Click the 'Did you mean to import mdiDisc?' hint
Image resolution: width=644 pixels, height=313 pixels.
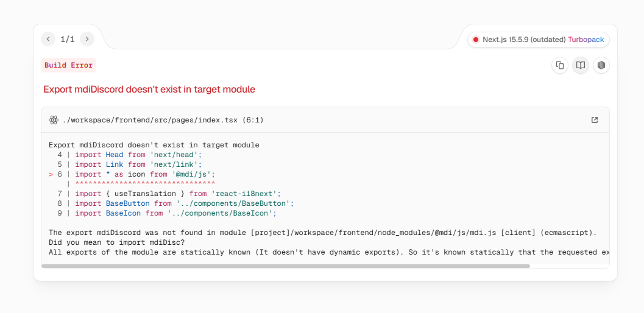(116, 242)
